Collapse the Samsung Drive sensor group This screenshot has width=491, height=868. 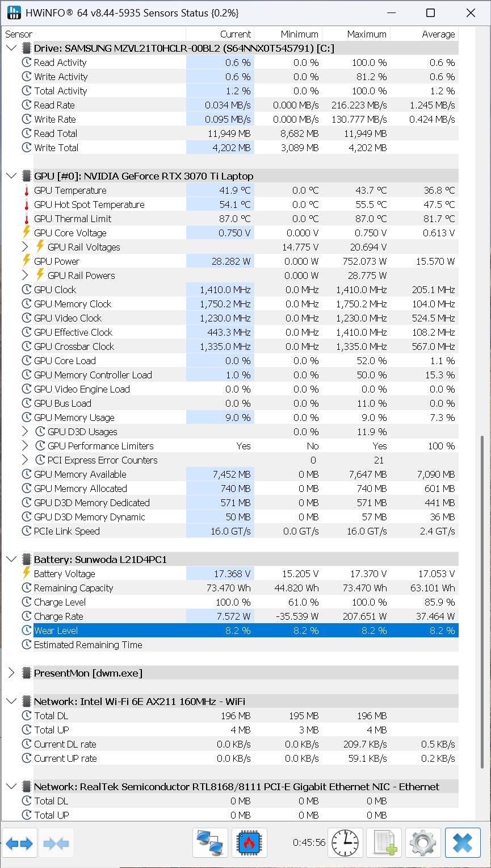(11, 48)
